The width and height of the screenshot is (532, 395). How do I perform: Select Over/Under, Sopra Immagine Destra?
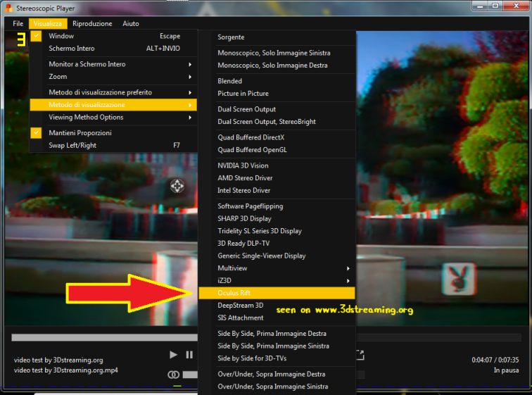(277, 374)
